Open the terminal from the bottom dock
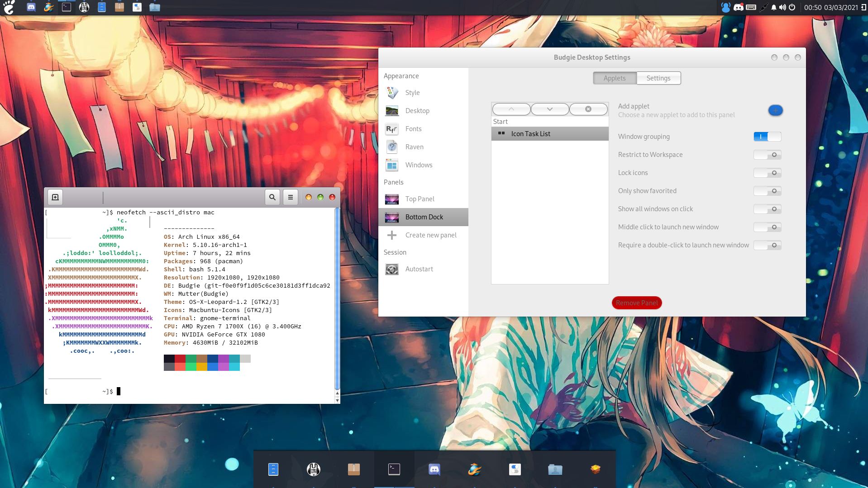This screenshot has height=488, width=868. (394, 469)
